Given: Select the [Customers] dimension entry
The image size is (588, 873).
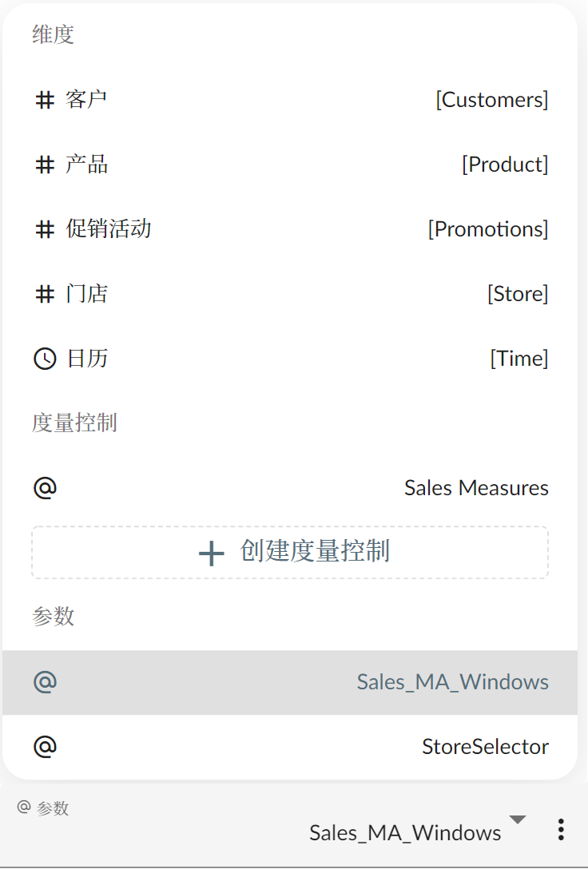Looking at the screenshot, I should pos(491,100).
